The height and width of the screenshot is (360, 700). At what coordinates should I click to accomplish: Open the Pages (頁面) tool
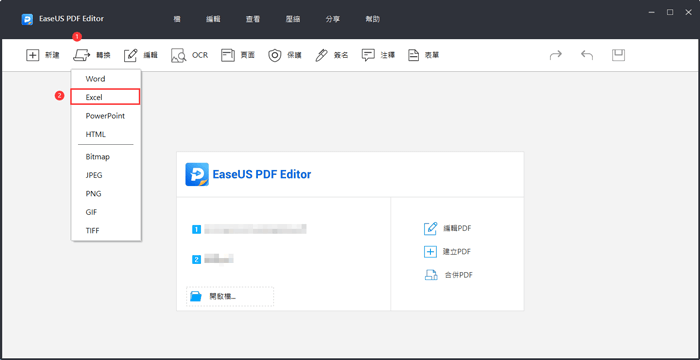(238, 55)
